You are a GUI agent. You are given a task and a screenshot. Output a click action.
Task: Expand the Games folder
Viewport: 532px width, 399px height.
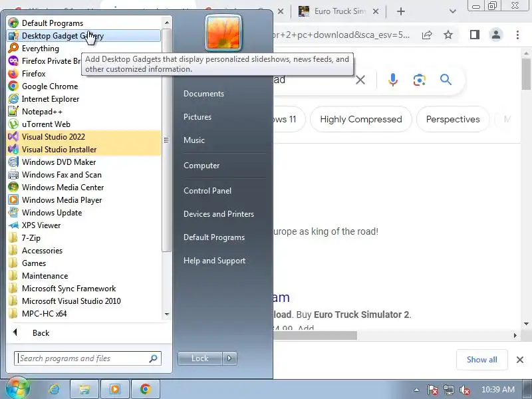coord(84,263)
